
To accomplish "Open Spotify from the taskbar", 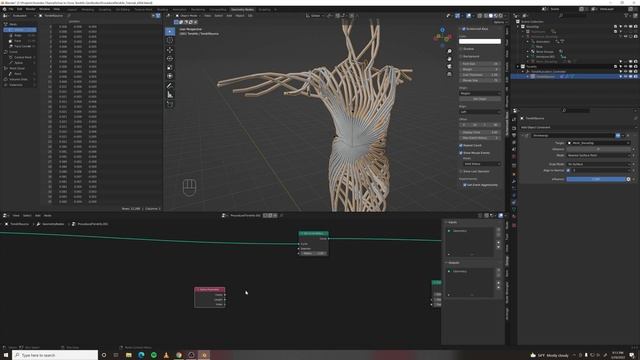I will click(154, 355).
